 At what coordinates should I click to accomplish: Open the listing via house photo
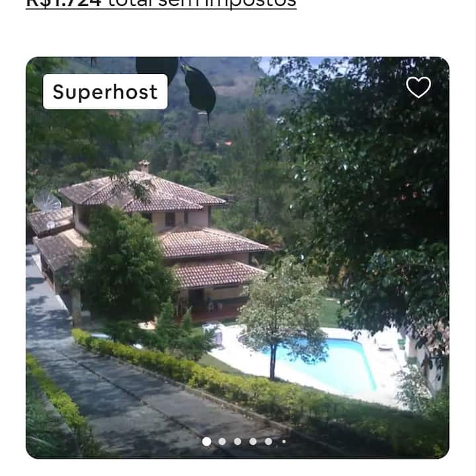237,257
